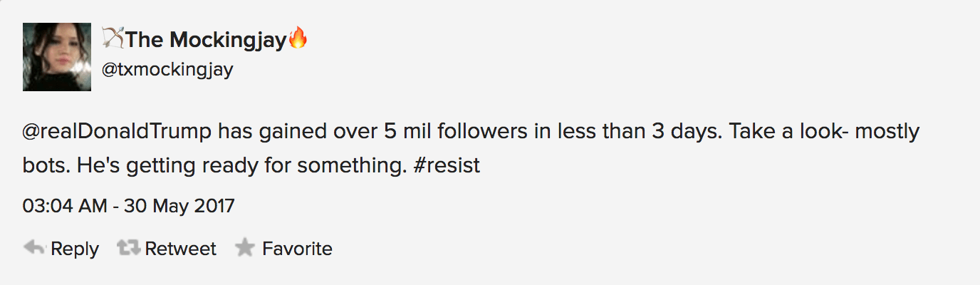Select the Reply text label
This screenshot has height=285, width=980.
[75, 249]
